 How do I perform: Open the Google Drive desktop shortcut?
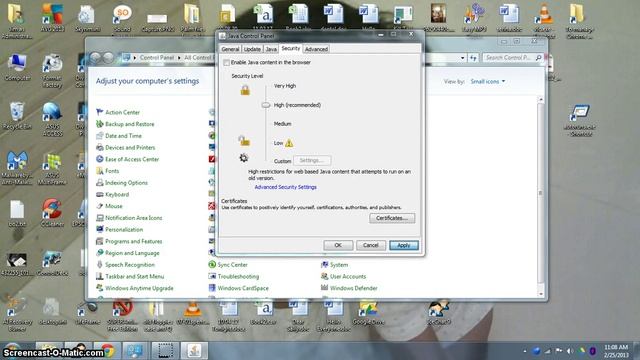pyautogui.click(x=368, y=313)
